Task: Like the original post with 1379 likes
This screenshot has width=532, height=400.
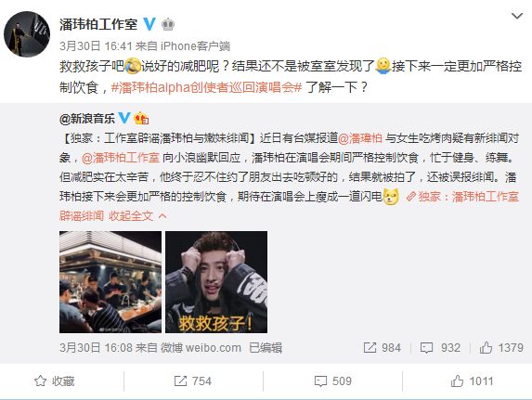Action: 486,347
